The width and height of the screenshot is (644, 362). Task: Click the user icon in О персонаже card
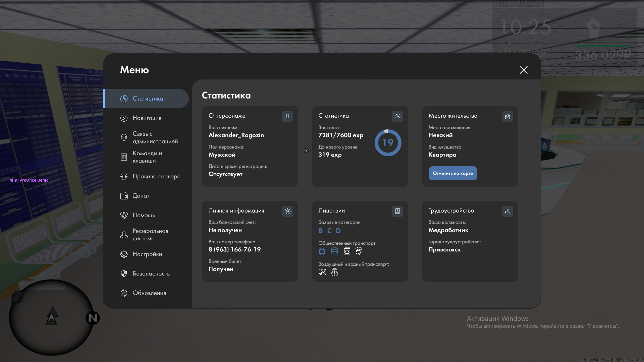click(287, 116)
